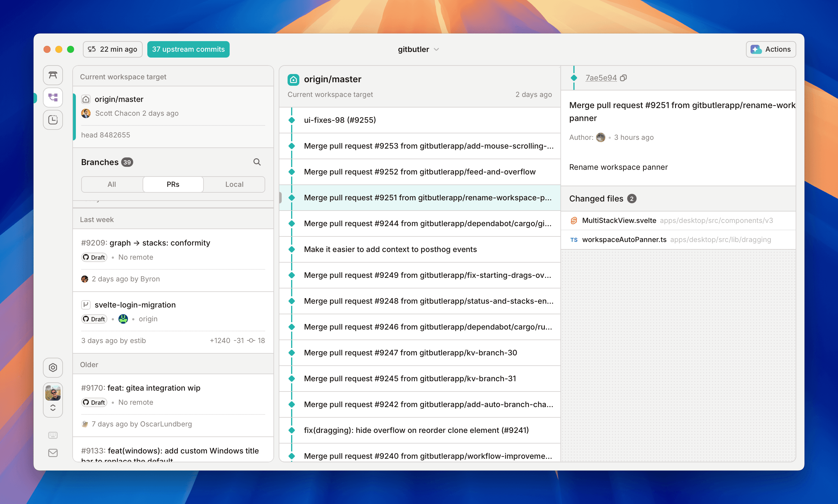This screenshot has height=504, width=838.
Task: Select the PRs branch filter
Action: (173, 184)
